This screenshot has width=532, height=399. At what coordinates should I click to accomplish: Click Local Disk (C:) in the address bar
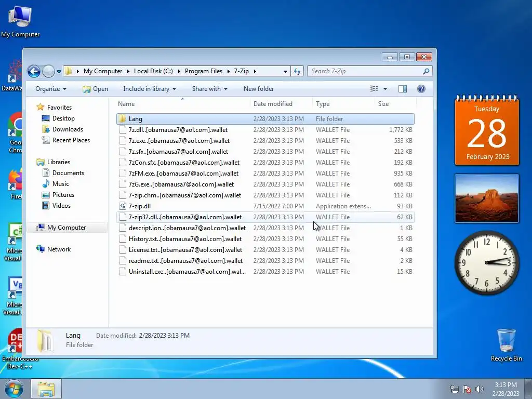153,71
